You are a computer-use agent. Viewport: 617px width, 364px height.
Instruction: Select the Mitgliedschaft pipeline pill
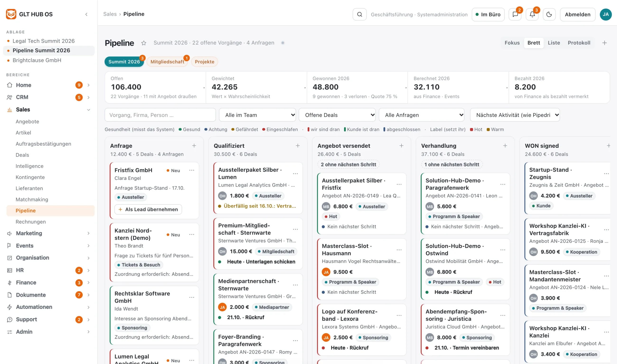[167, 62]
